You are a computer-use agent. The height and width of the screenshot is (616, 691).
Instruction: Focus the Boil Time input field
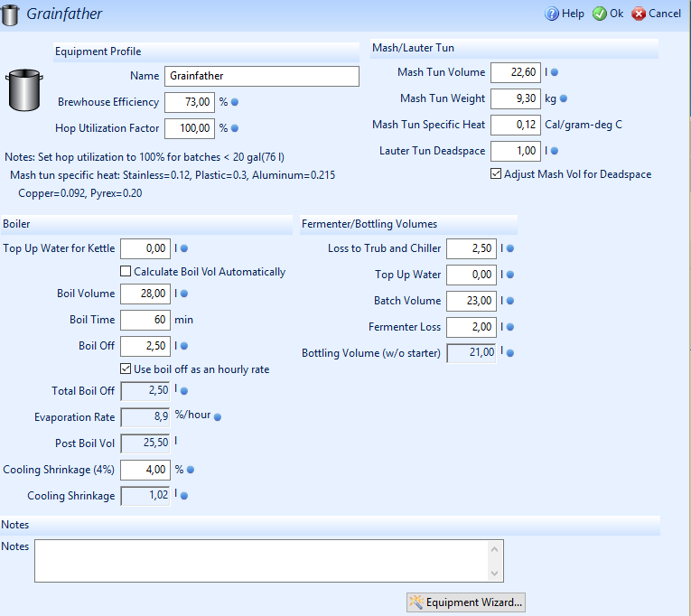(x=145, y=320)
